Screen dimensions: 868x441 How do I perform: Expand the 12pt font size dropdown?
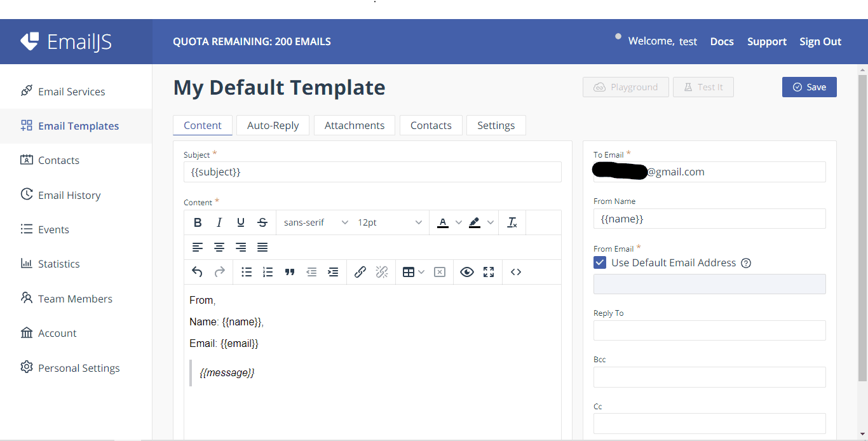point(390,222)
